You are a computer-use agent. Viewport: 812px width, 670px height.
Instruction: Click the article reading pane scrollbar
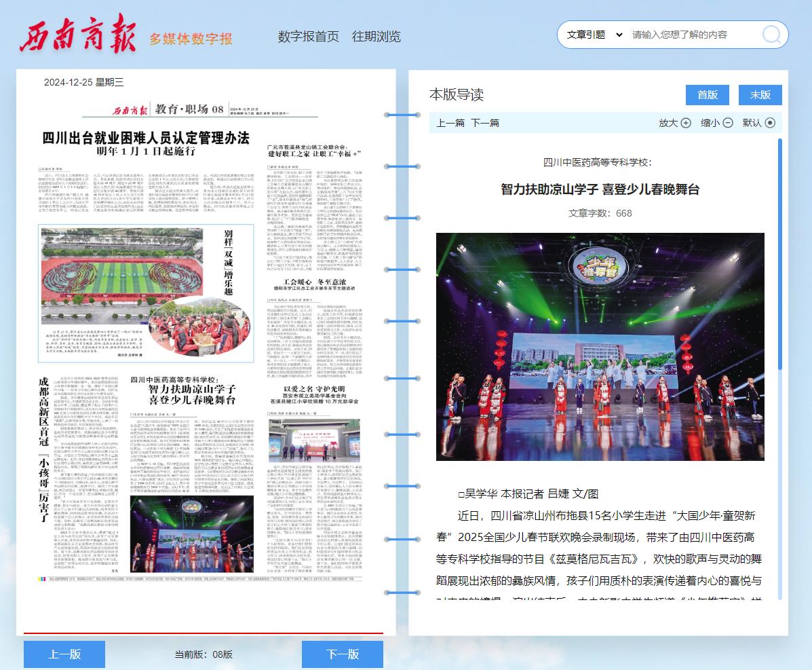point(780,272)
